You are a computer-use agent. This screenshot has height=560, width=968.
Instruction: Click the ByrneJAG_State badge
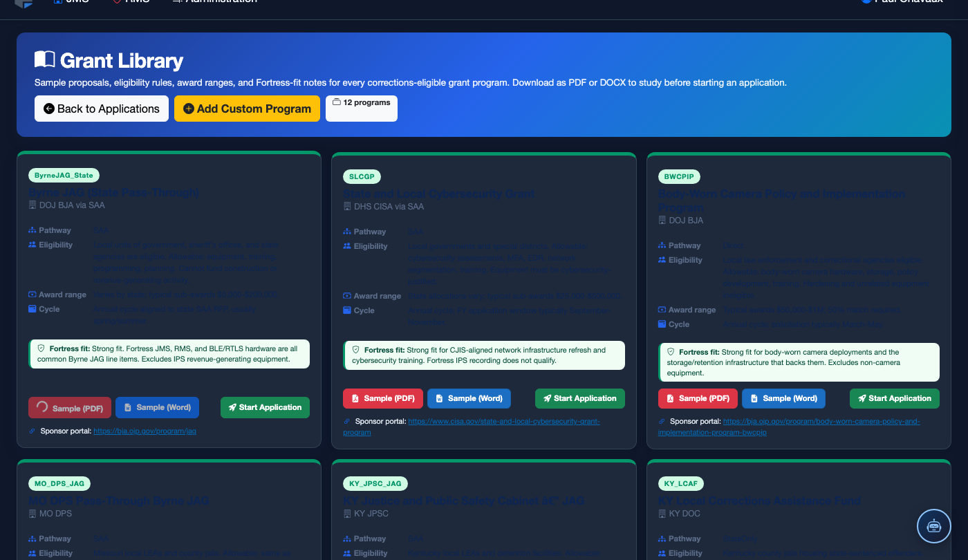64,176
